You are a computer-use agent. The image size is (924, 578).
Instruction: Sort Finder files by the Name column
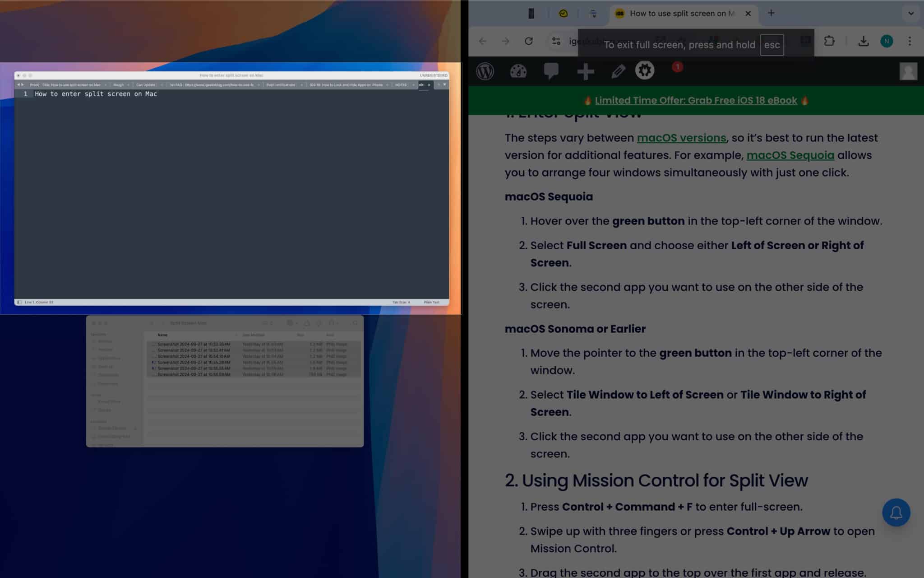(163, 334)
